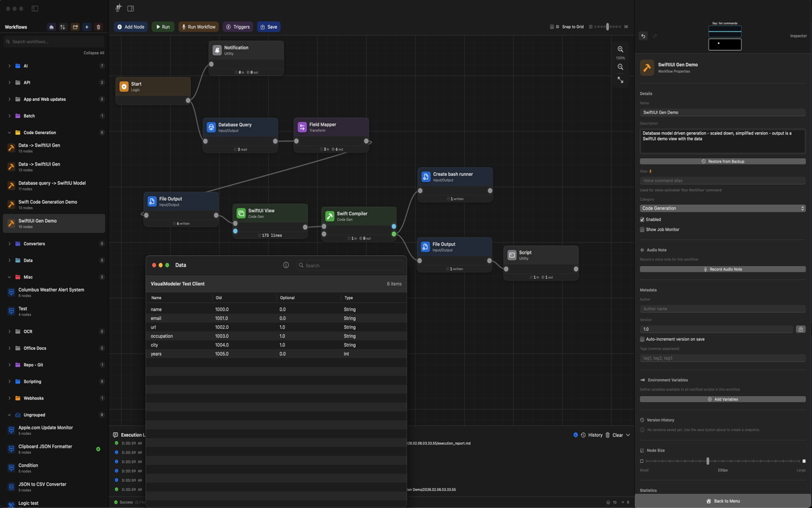The width and height of the screenshot is (812, 508).
Task: Click the fit-to-screen arrows icon
Action: point(620,80)
